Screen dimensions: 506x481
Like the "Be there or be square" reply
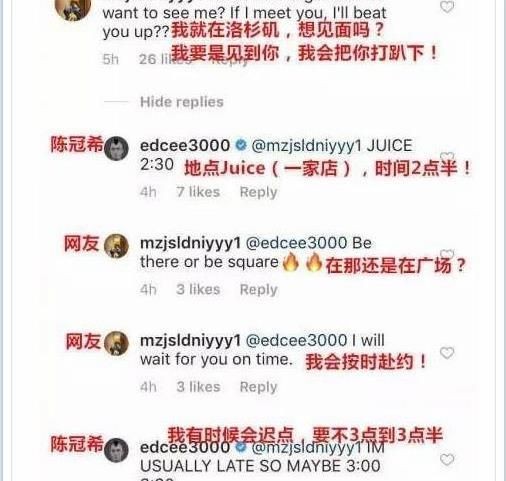pyautogui.click(x=447, y=254)
